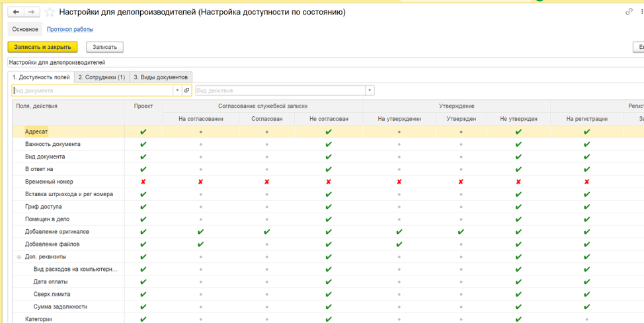644x323 pixels.
Task: Switch to the 3. Виды документов tab
Action: [x=161, y=77]
